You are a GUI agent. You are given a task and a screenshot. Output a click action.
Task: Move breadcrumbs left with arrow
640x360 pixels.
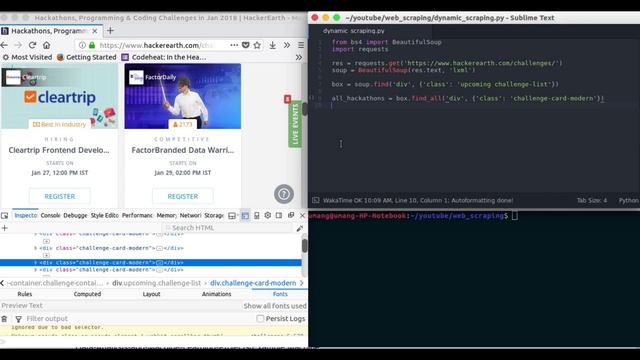click(x=2, y=283)
